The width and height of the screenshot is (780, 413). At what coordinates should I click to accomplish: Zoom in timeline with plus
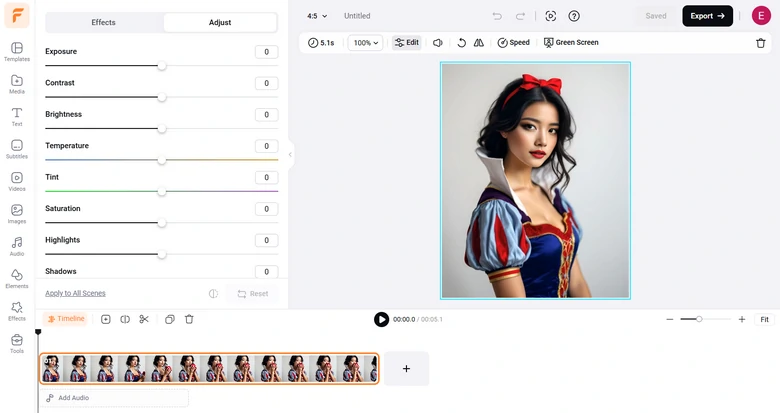742,319
